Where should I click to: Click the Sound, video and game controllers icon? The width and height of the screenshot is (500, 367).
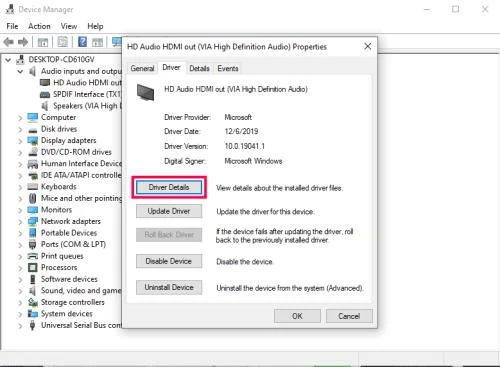(x=33, y=291)
